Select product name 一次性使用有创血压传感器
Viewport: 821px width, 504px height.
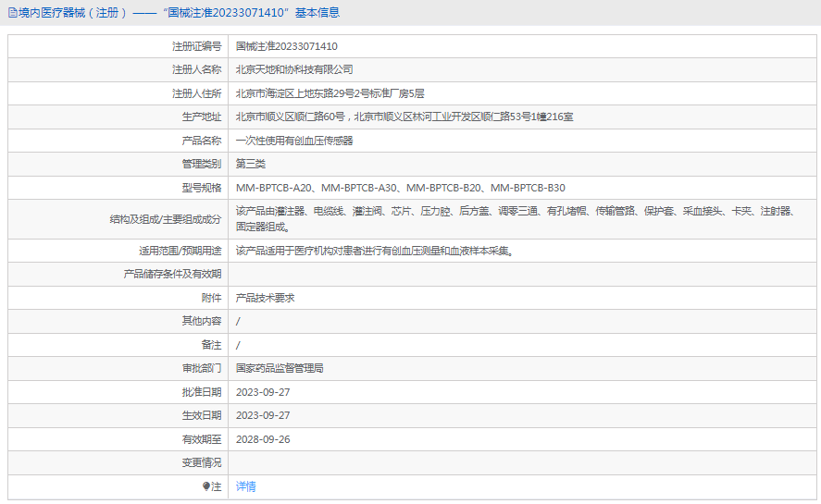tap(294, 141)
